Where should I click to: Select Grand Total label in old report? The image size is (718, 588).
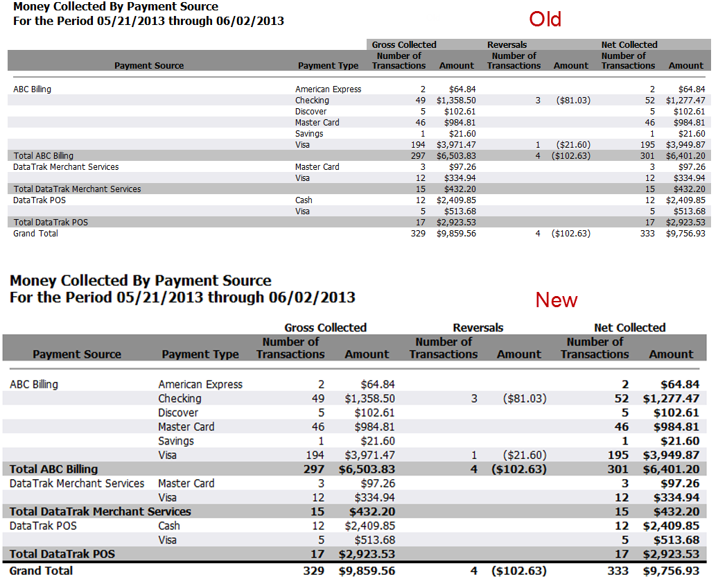point(35,234)
